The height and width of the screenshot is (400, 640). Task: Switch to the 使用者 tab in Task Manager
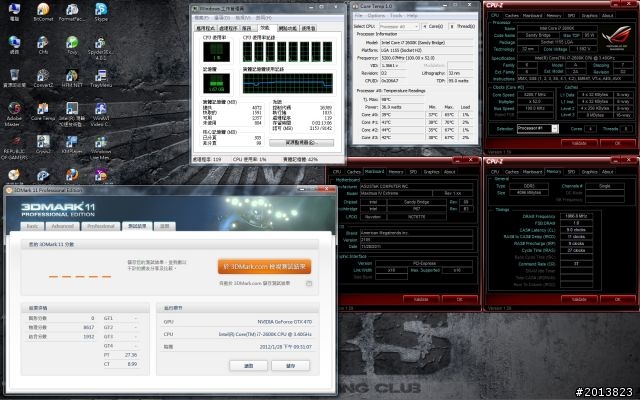point(308,28)
